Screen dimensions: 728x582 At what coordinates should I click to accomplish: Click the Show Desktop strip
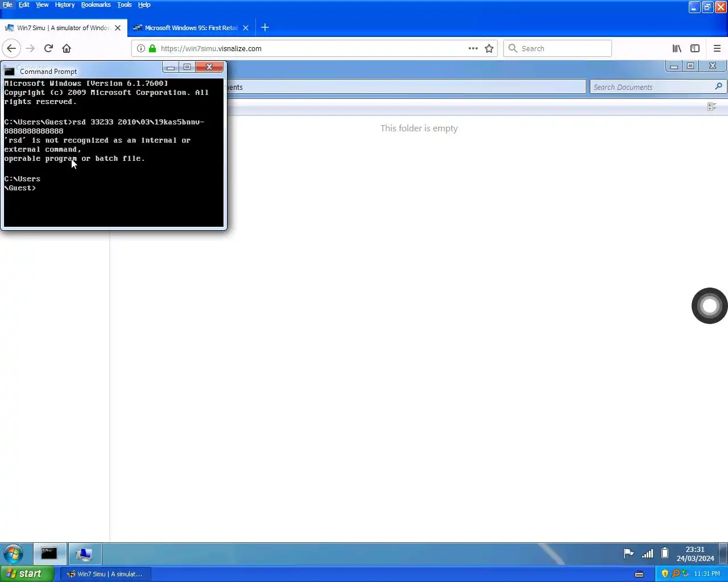coord(723,554)
